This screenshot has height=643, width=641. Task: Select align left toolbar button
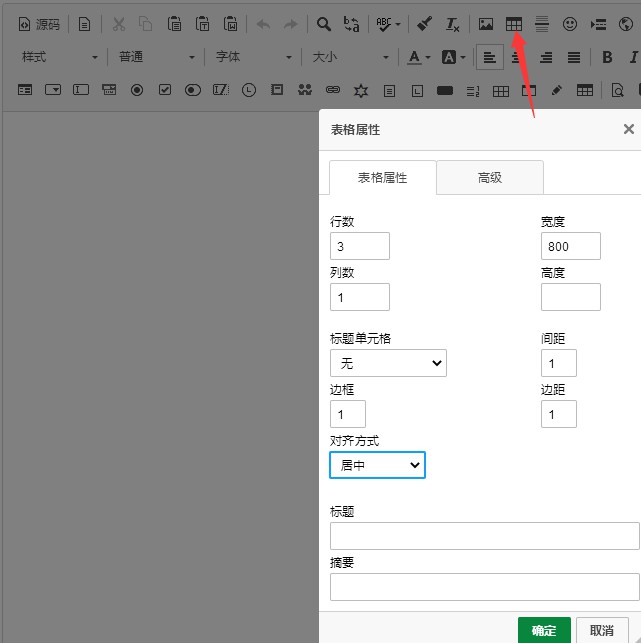tap(490, 57)
